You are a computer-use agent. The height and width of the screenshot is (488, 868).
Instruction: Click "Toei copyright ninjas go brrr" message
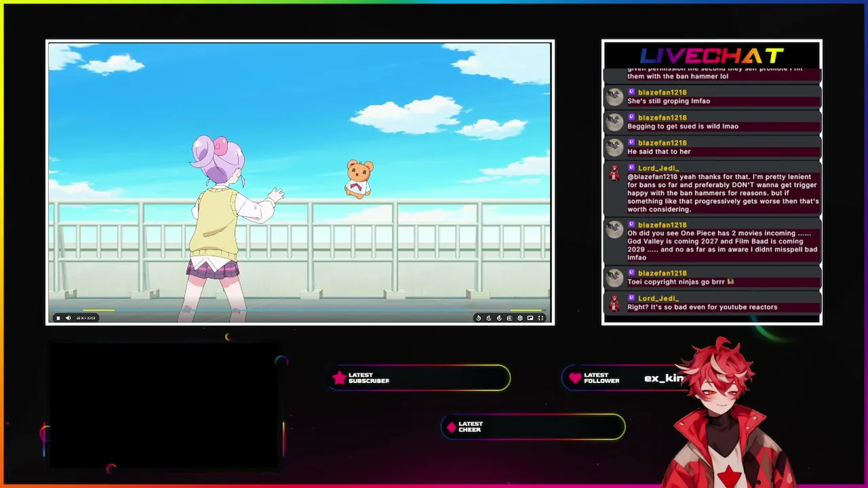point(681,282)
